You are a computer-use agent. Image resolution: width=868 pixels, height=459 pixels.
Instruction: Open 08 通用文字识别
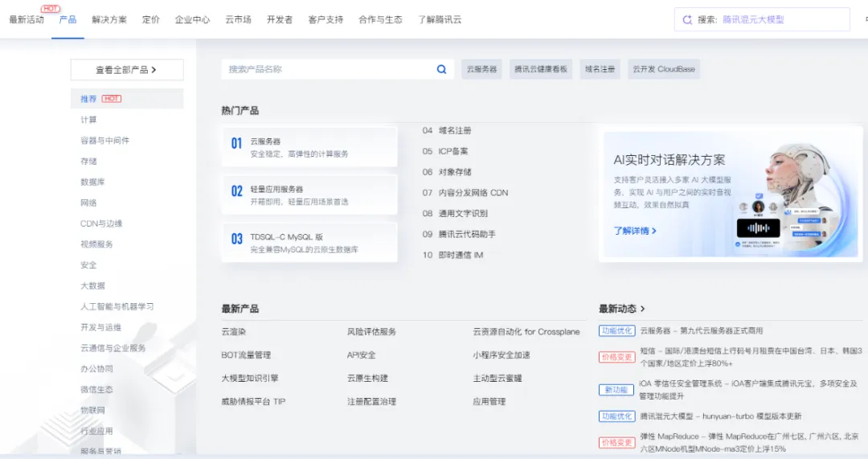(455, 214)
